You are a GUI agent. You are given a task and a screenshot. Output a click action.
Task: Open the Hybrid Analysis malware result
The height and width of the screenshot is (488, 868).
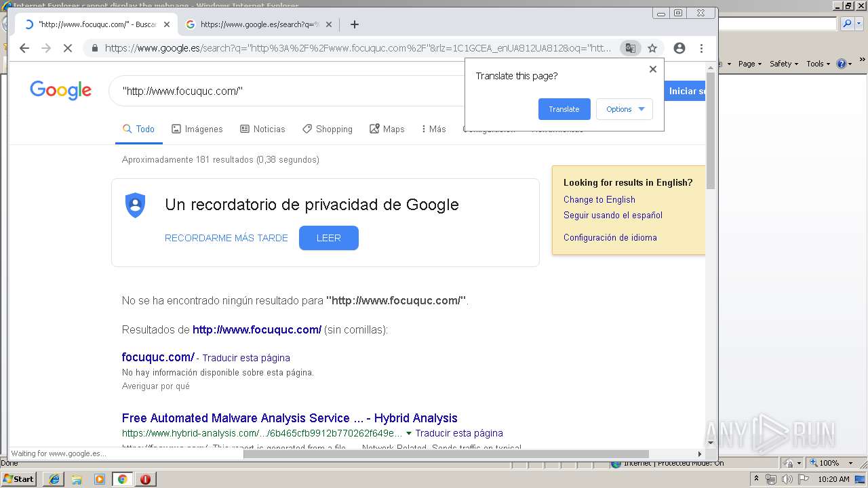click(x=290, y=418)
